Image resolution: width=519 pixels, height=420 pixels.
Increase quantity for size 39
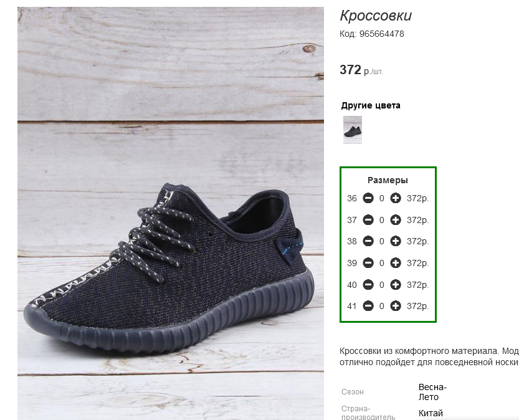396,263
